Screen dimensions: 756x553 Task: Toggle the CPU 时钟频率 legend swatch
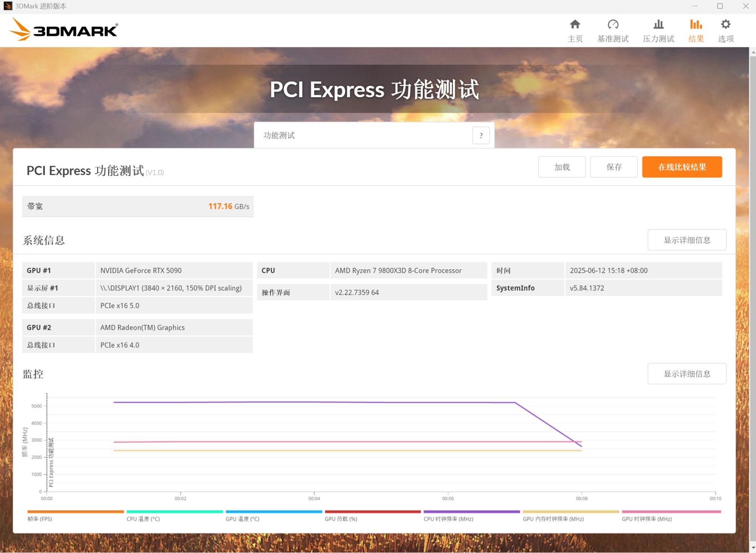[x=472, y=512]
